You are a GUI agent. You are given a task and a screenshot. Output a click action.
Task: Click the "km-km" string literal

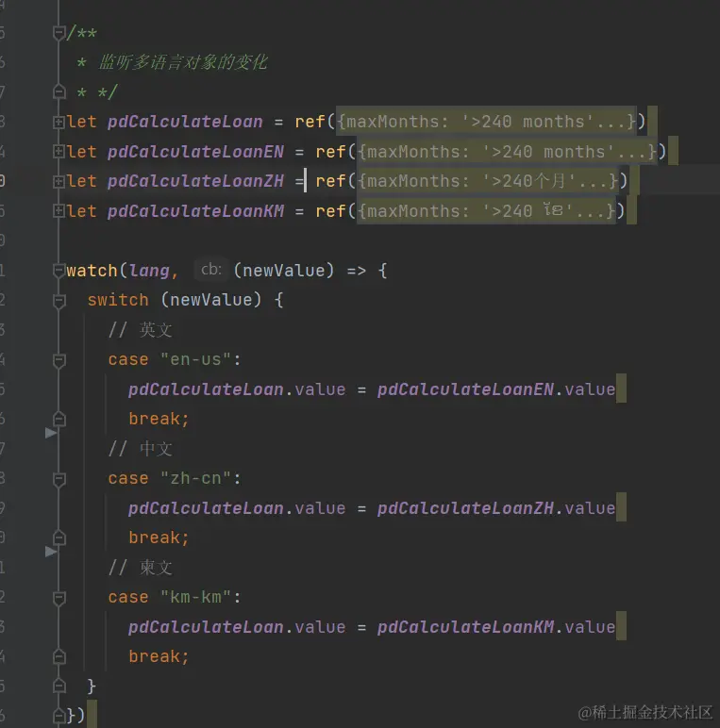[195, 597]
